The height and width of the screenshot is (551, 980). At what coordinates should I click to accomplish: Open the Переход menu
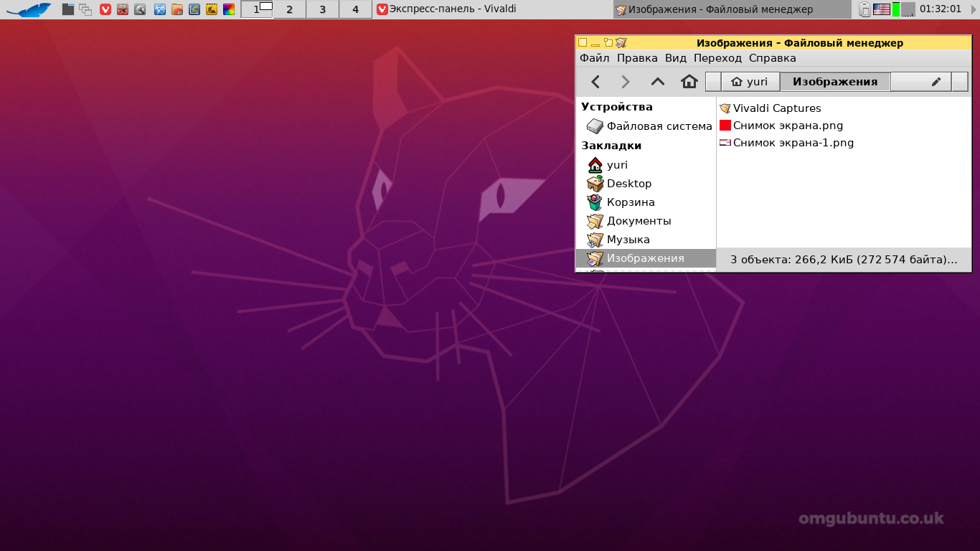coord(717,58)
